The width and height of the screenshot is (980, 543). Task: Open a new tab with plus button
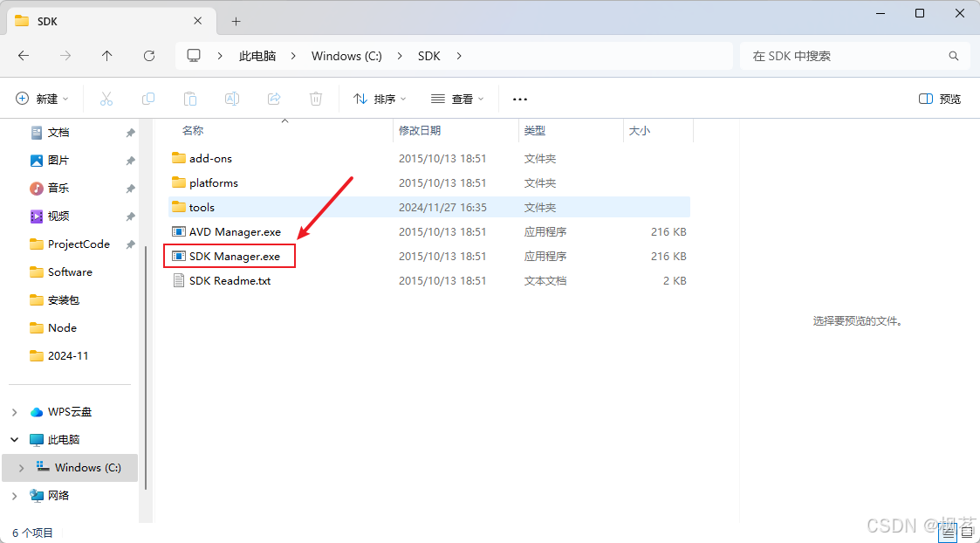coord(236,21)
